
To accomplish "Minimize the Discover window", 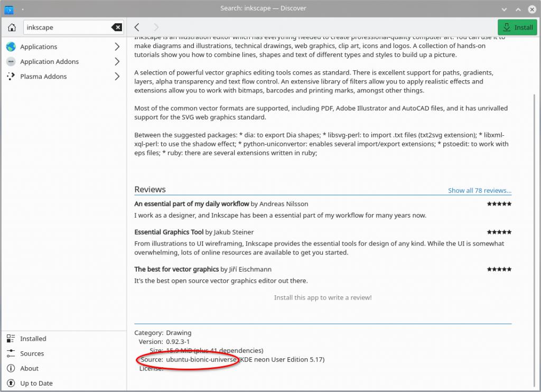I will (x=504, y=10).
